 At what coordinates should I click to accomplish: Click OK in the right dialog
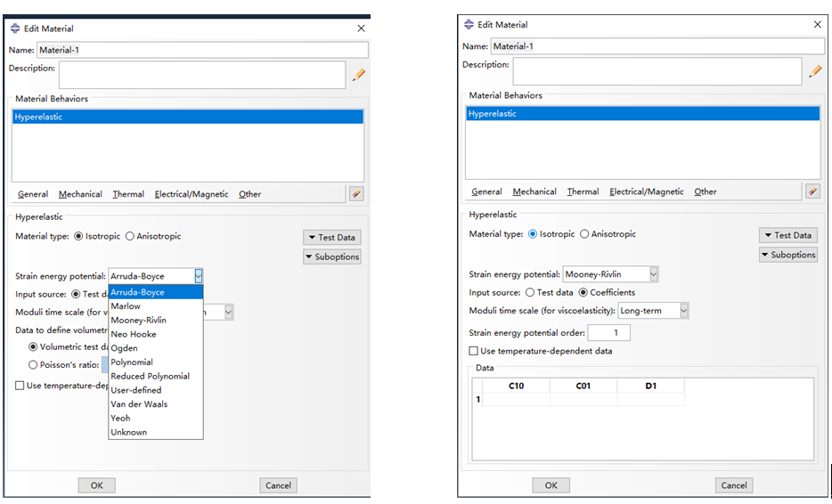pos(551,485)
